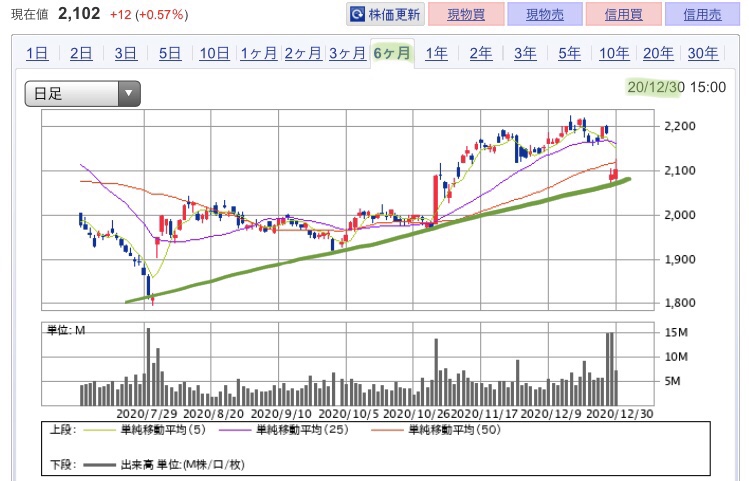The height and width of the screenshot is (481, 749).
Task: Select the 10年 period link
Action: (x=614, y=53)
